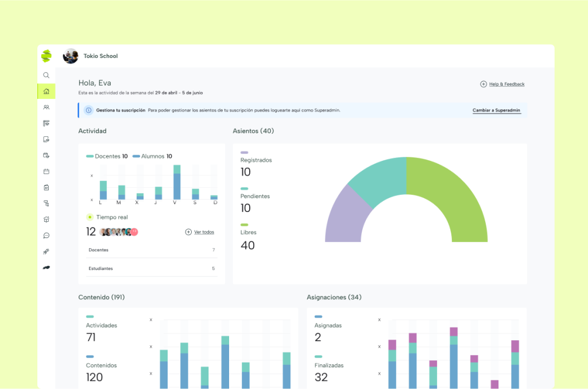Click the green app logo at top-left

coord(47,56)
